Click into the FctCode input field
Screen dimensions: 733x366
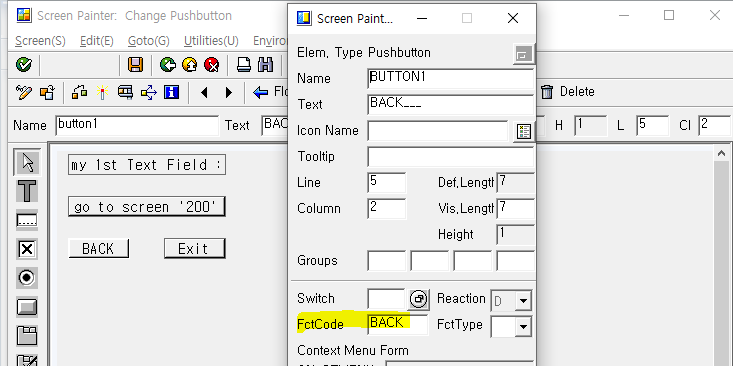pos(397,324)
